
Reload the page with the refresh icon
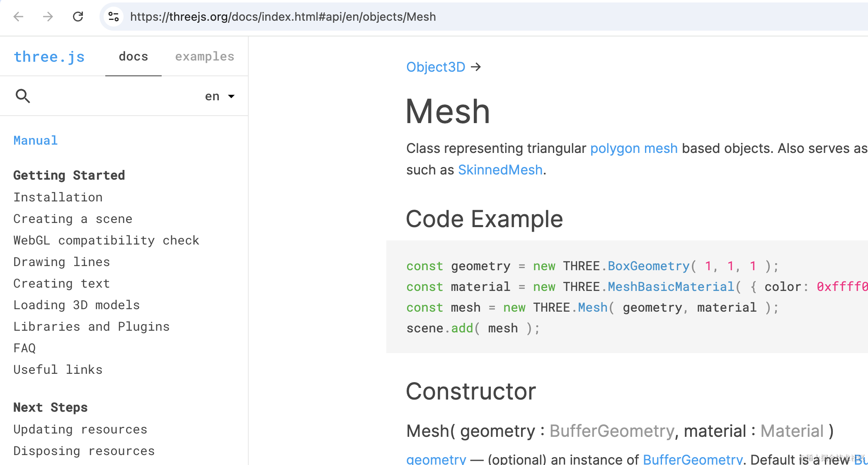78,17
